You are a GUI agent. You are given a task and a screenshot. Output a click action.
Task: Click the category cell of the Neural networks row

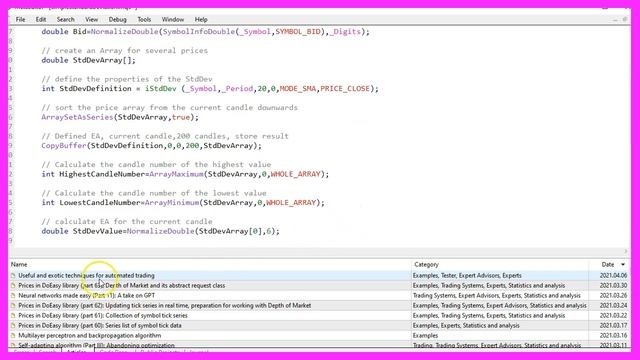496,296
